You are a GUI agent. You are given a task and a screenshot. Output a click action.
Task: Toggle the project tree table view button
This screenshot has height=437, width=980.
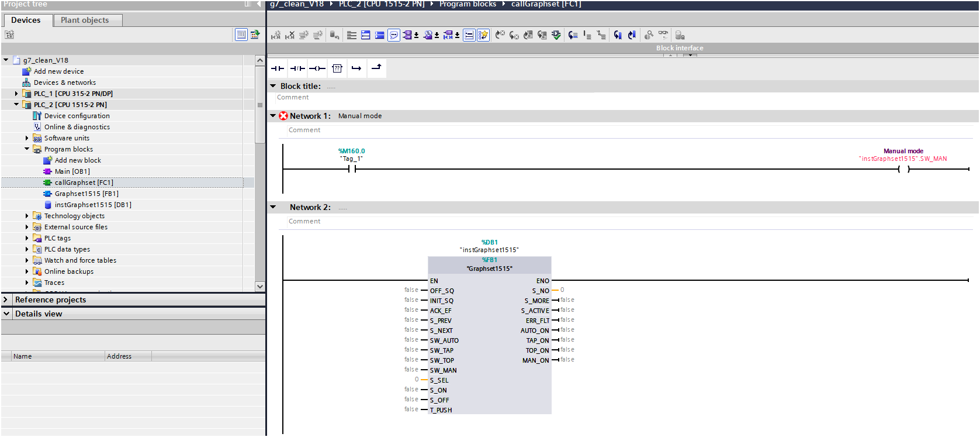tap(241, 35)
